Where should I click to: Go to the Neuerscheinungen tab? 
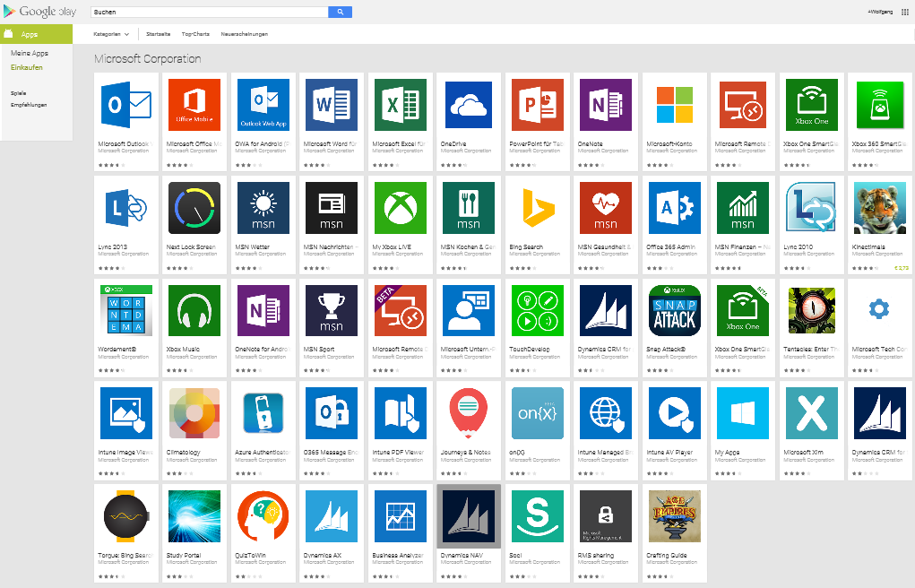244,34
